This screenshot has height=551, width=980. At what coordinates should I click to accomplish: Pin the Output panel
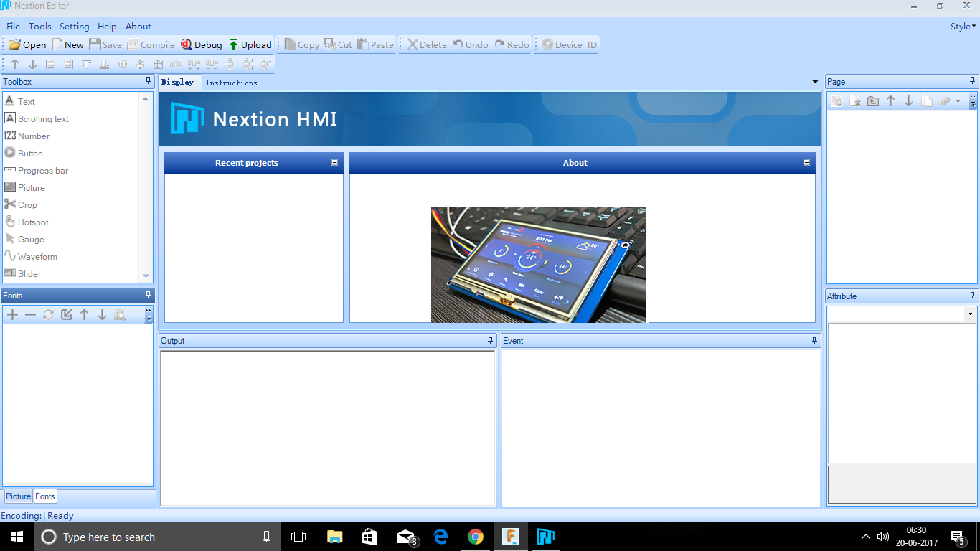491,340
